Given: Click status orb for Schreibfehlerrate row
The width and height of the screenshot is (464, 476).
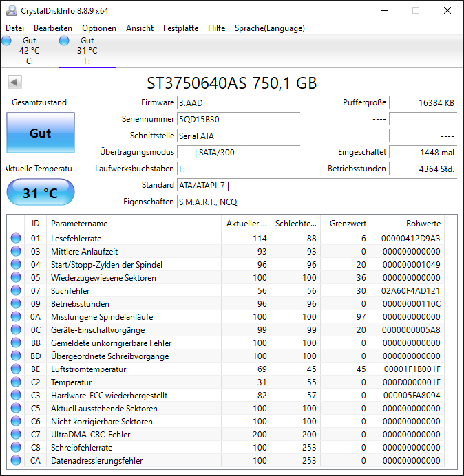Looking at the screenshot, I should point(16,447).
